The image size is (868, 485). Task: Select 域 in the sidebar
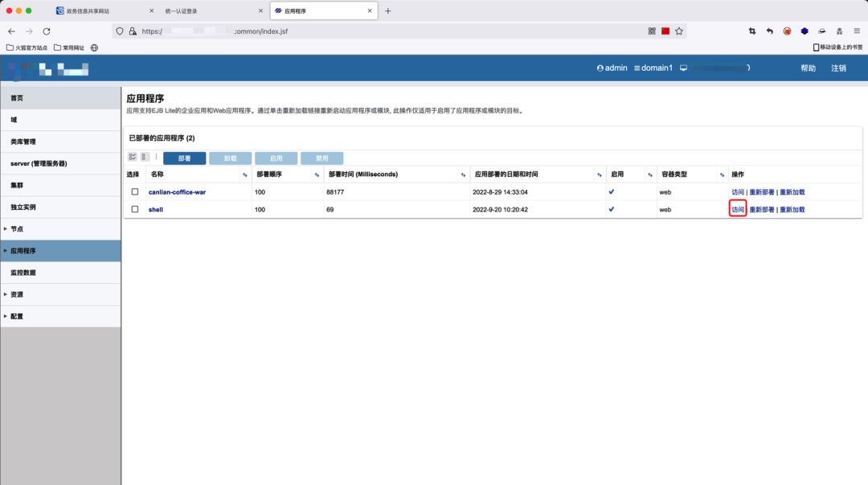[61, 120]
